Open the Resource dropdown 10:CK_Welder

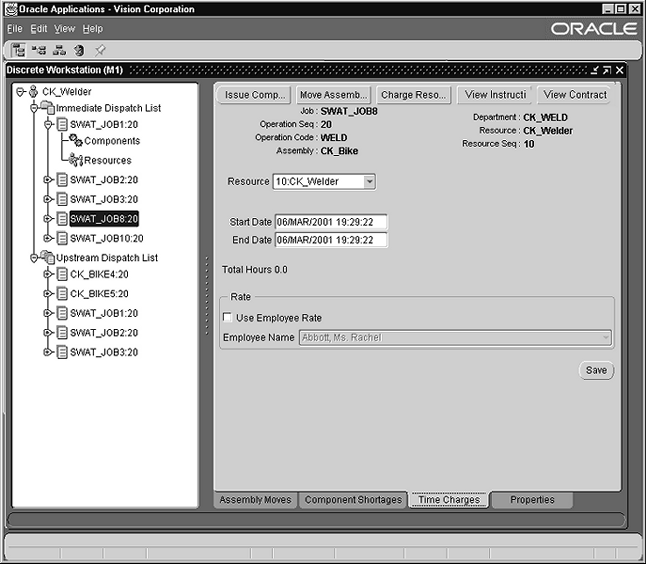tap(369, 181)
